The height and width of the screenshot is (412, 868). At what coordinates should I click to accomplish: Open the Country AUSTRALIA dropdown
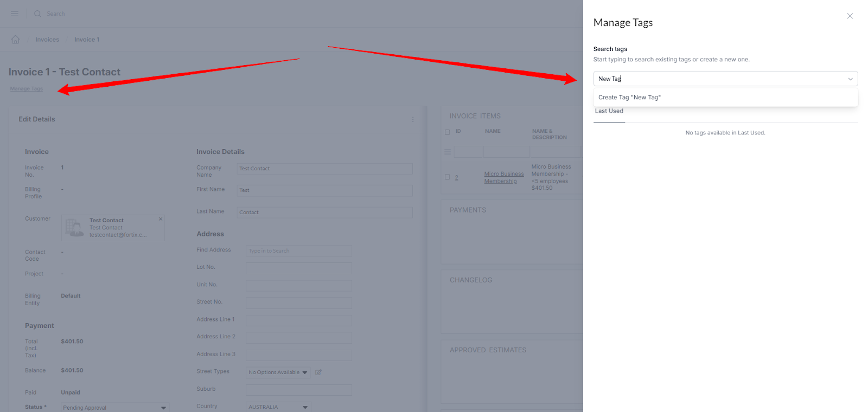coord(278,407)
